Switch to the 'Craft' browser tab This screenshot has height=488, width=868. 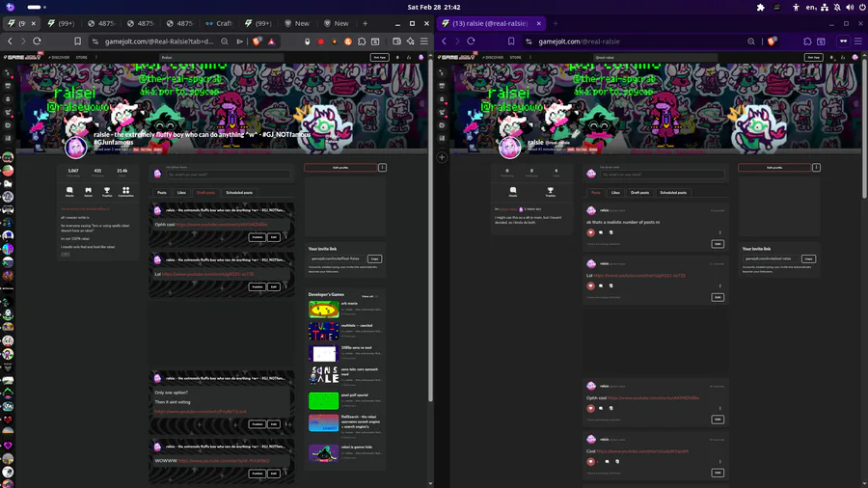[x=219, y=23]
